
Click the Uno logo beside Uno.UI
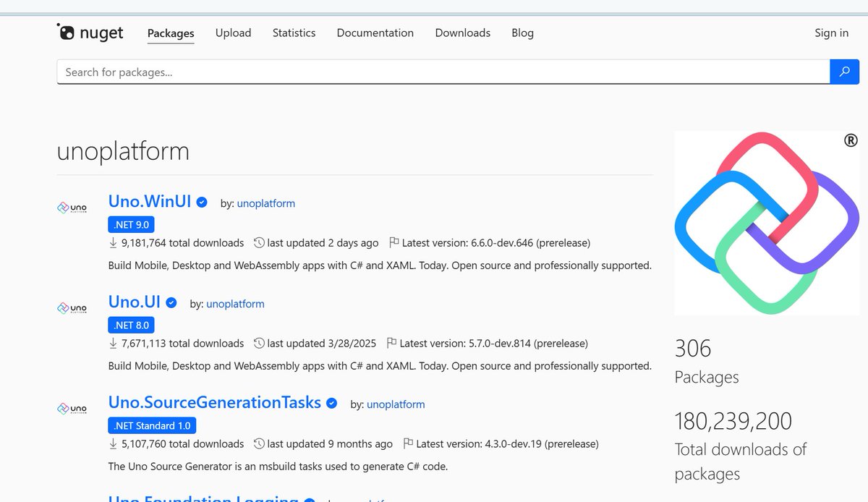pyautogui.click(x=72, y=308)
